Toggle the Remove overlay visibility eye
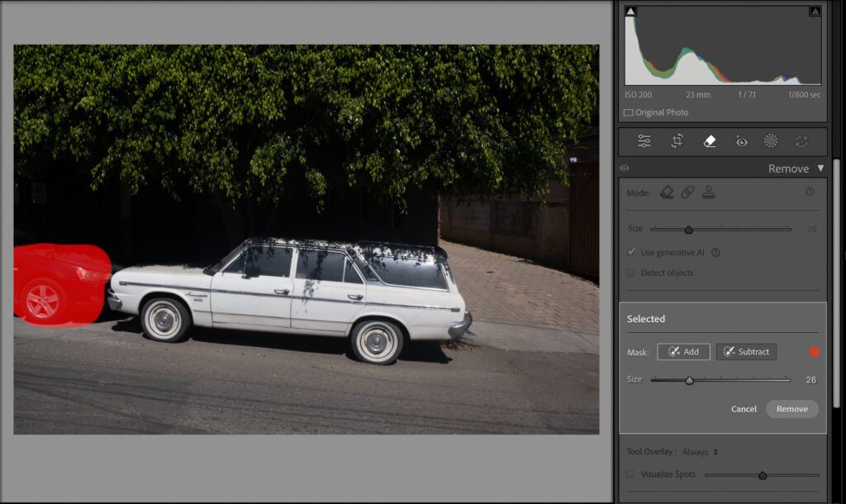Screen dimensions: 846x504 [625, 168]
